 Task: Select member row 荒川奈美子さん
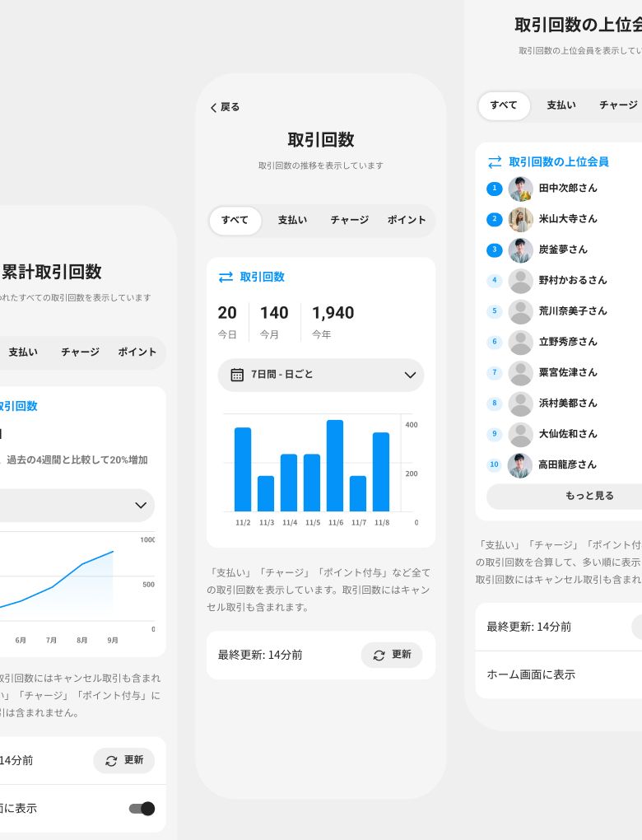[x=565, y=312]
